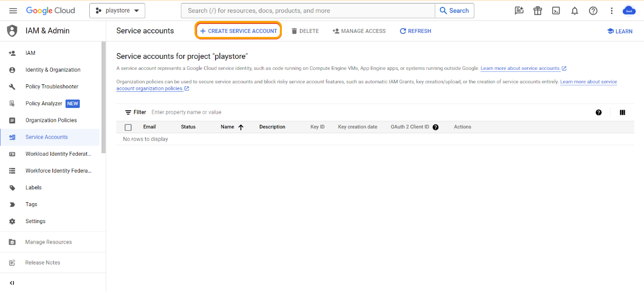Open the notifications bell
This screenshot has width=644, height=292.
pyautogui.click(x=575, y=10)
